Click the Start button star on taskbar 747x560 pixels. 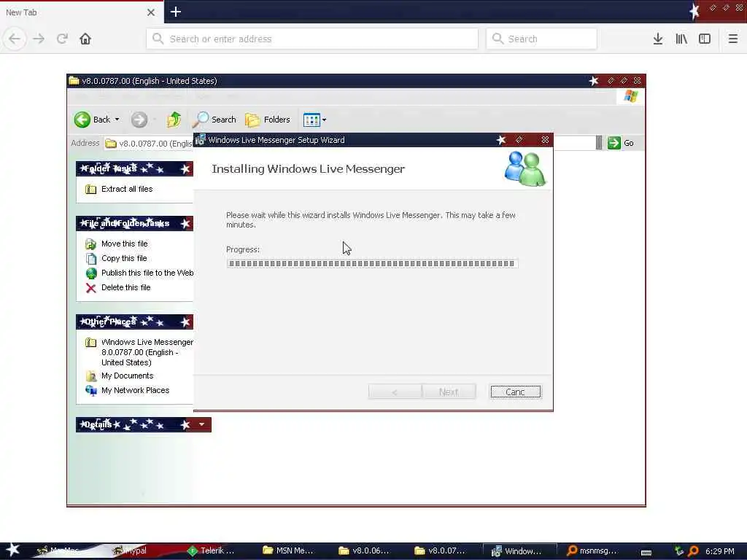coord(12,550)
